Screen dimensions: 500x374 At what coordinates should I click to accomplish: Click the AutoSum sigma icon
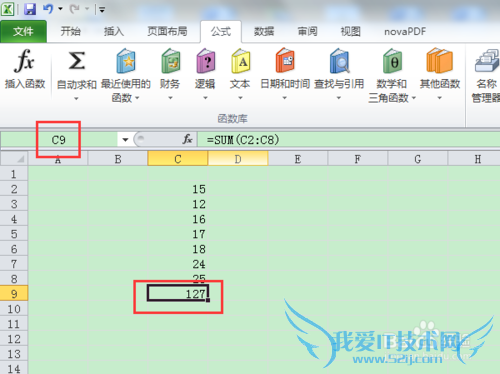click(77, 61)
